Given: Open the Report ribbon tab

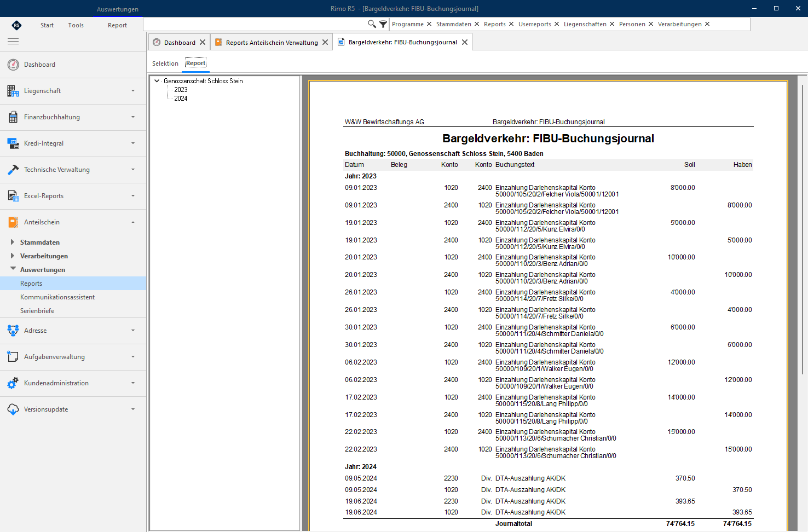Looking at the screenshot, I should point(117,25).
